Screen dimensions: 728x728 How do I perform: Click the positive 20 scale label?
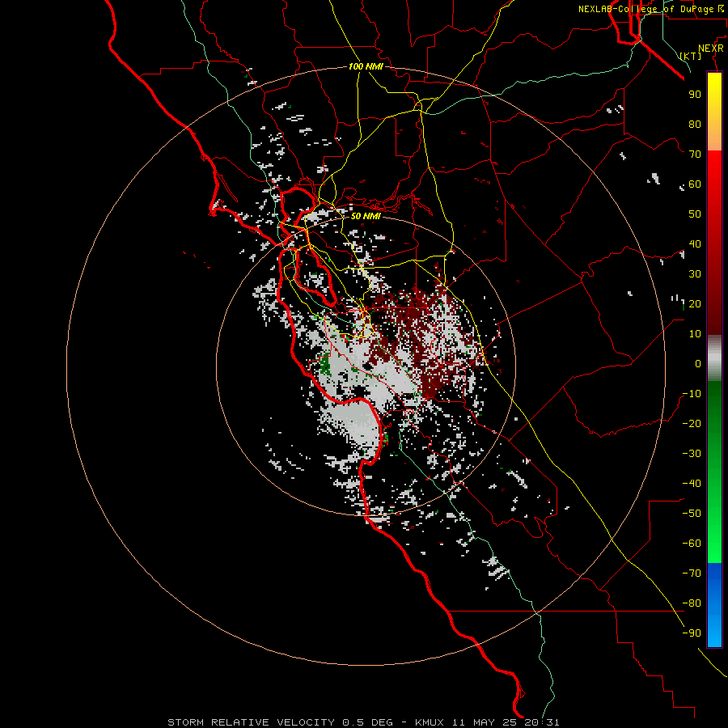695,303
